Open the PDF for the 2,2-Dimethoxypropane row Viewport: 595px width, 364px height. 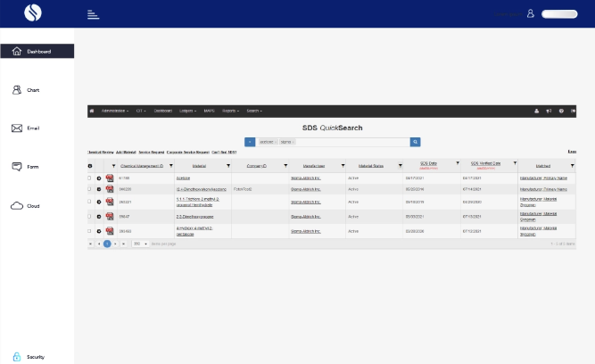[110, 217]
